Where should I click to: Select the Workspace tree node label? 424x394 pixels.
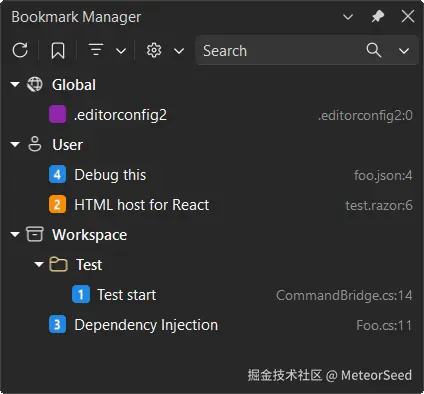coord(90,235)
